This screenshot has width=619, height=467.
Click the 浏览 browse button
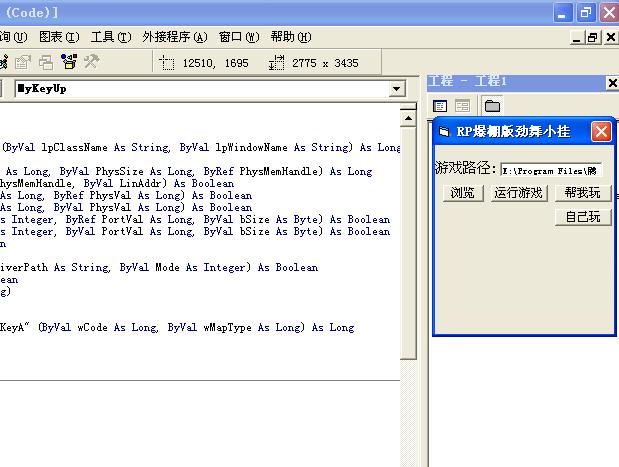[462, 193]
